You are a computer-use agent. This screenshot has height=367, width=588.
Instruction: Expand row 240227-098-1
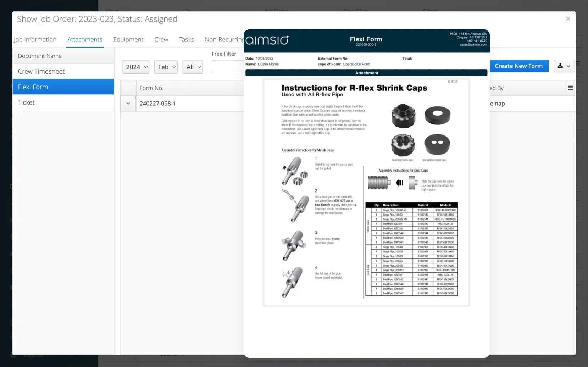click(128, 104)
